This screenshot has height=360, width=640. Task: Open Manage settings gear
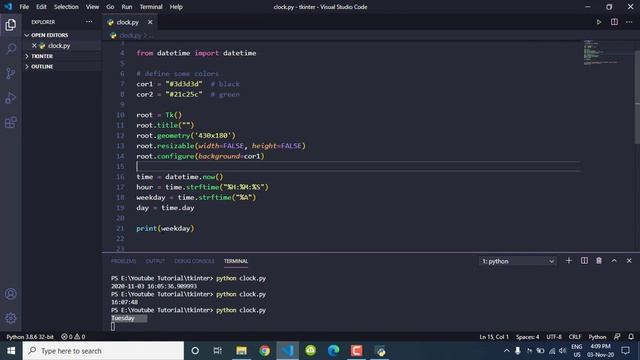[11, 318]
